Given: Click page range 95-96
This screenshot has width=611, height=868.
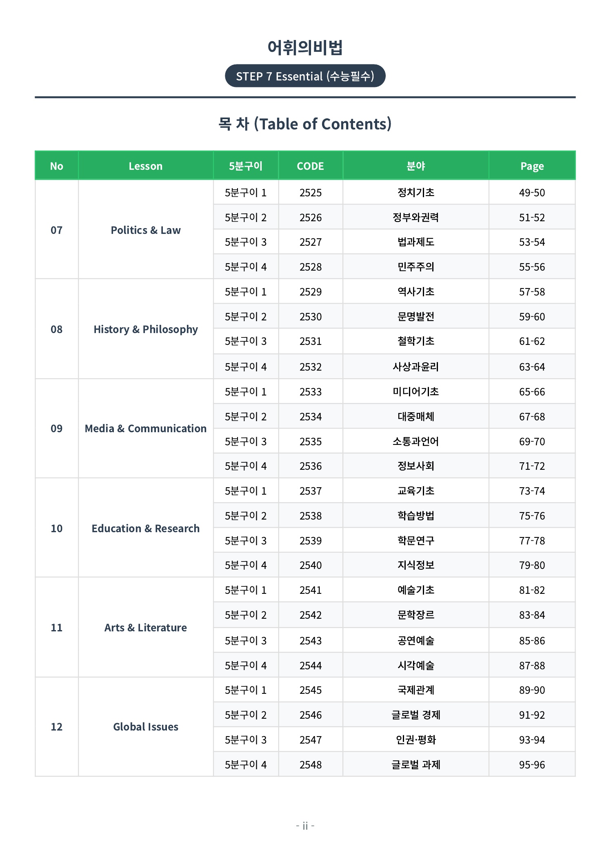Looking at the screenshot, I should [x=532, y=764].
